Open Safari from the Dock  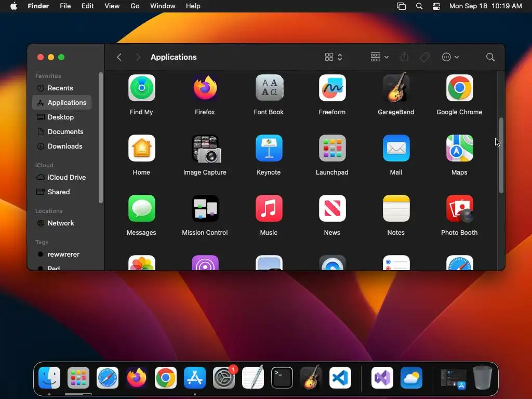(108, 378)
